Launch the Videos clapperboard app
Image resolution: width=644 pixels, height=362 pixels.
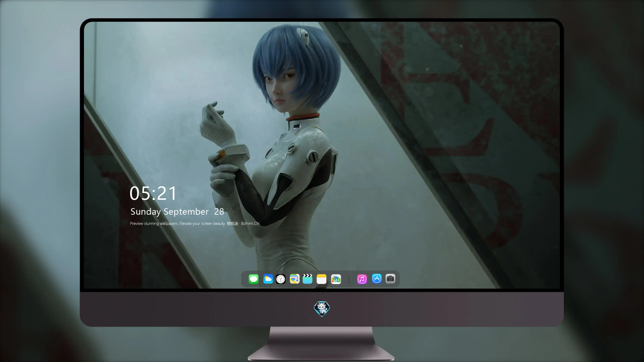point(308,279)
